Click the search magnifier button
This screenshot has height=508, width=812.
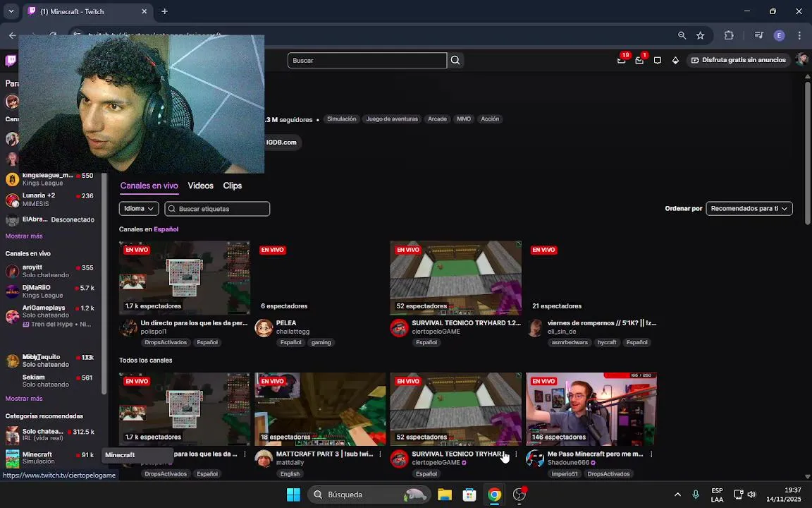pos(455,60)
